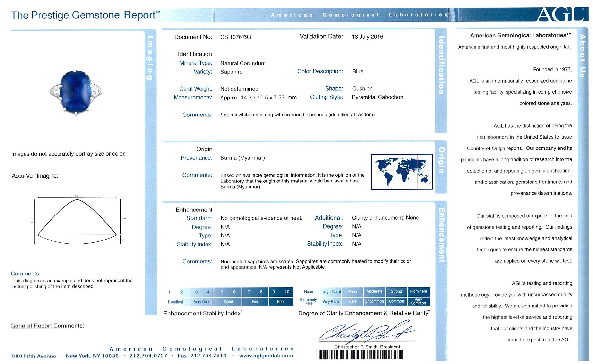Select the vertical Identification tab
Image resolution: width=593 pixels, height=364 pixels.
pos(441,65)
